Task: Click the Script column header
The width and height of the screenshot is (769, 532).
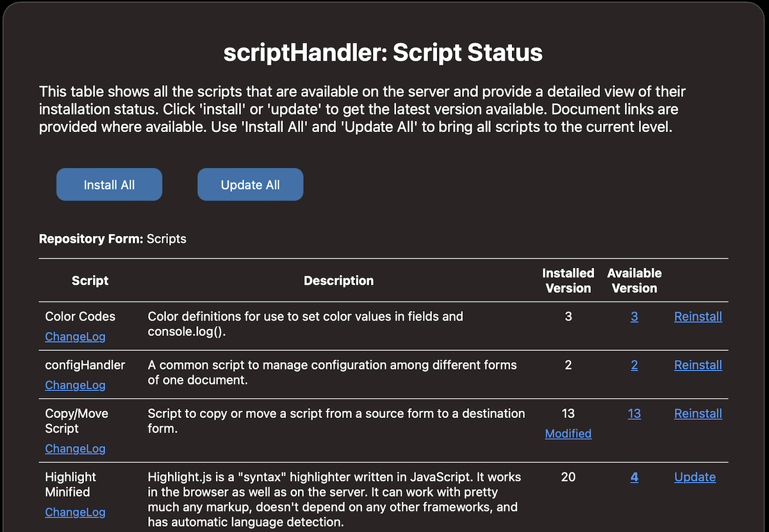Action: [90, 280]
